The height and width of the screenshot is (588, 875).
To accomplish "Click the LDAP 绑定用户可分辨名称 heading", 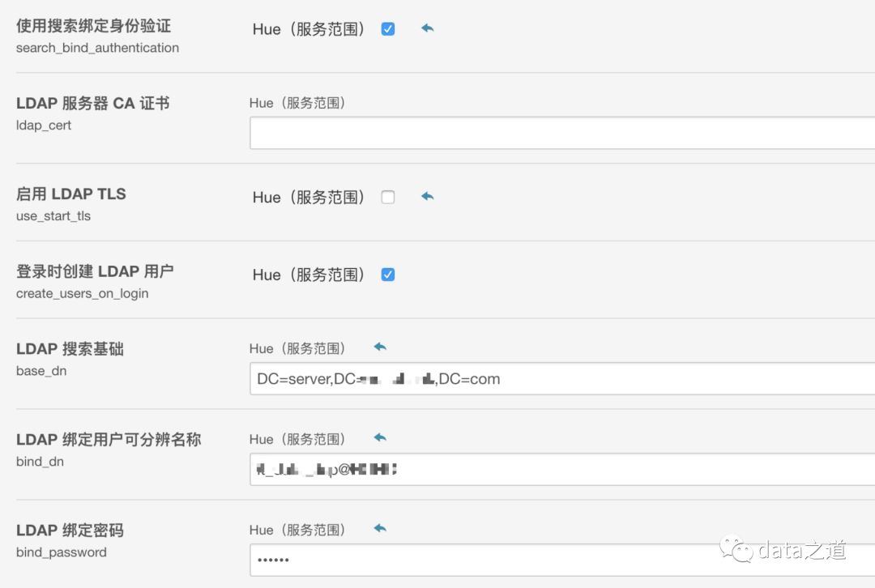I will [109, 440].
